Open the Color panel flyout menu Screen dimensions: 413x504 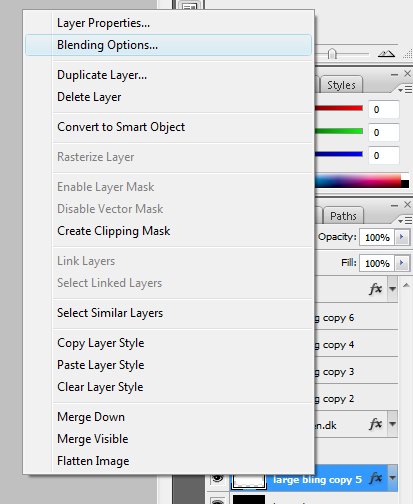coord(405,89)
